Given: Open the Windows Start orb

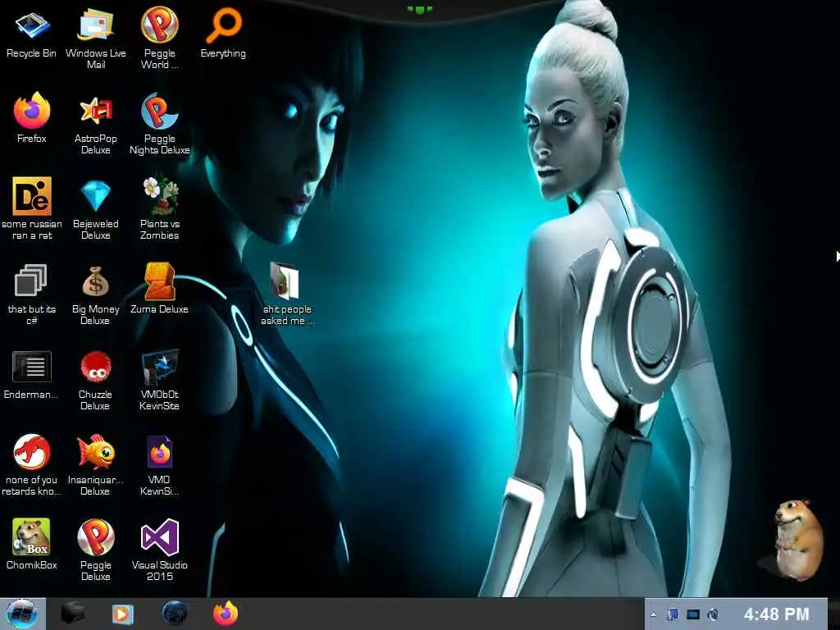Looking at the screenshot, I should tap(22, 614).
